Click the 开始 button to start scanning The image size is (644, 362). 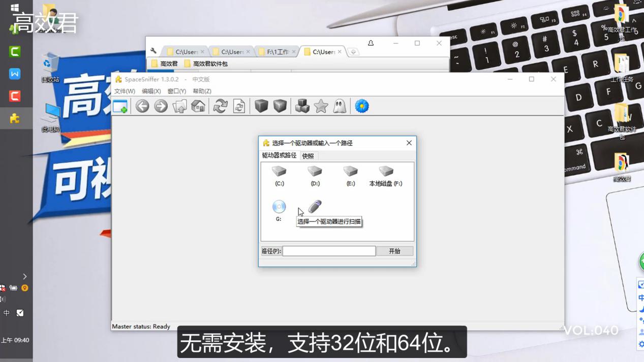tap(394, 251)
